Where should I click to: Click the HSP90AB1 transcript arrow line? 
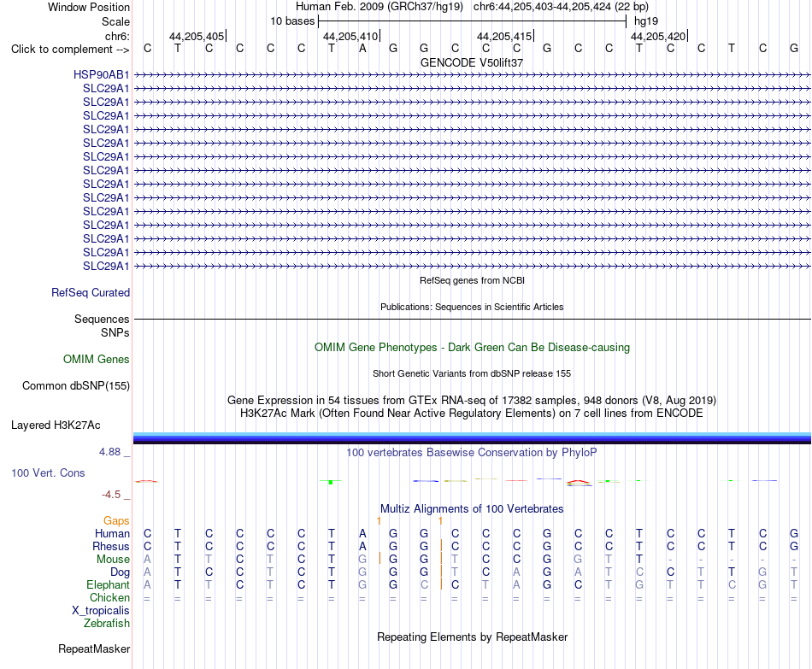(x=473, y=75)
